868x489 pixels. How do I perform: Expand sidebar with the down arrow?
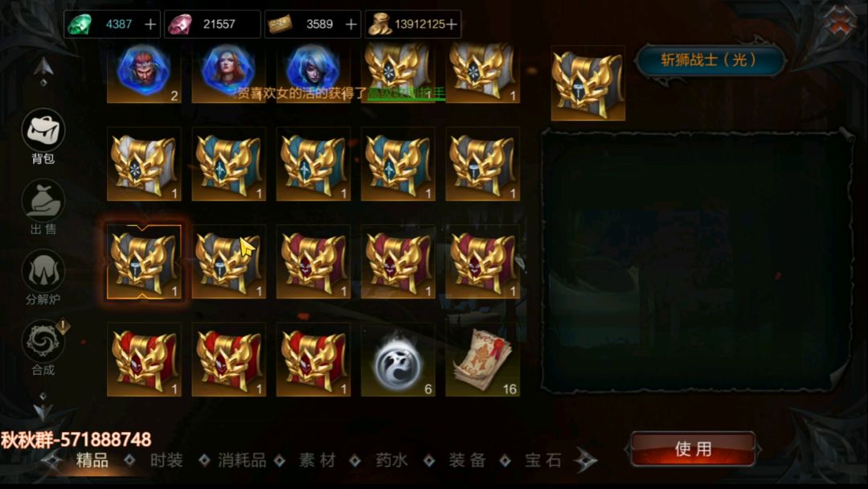(43, 408)
